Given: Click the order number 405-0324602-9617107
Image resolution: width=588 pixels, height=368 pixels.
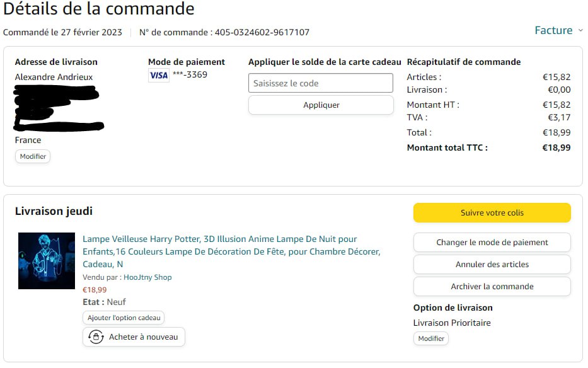Looking at the screenshot, I should pyautogui.click(x=262, y=32).
